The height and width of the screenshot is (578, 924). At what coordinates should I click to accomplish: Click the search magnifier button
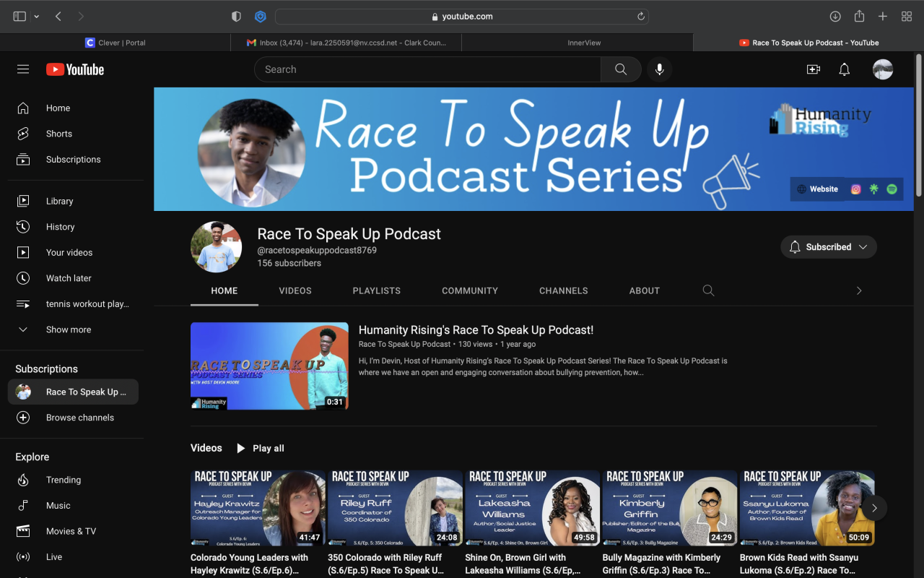click(621, 69)
